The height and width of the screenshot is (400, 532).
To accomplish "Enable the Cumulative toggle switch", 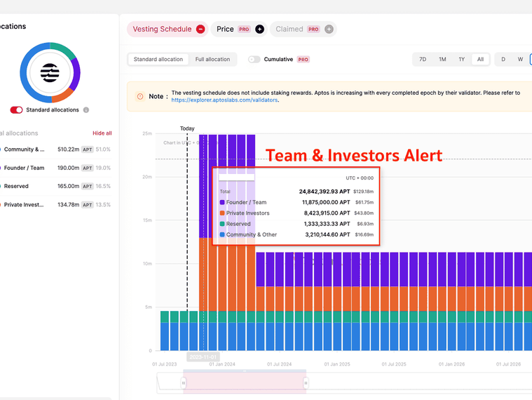I will coord(254,60).
